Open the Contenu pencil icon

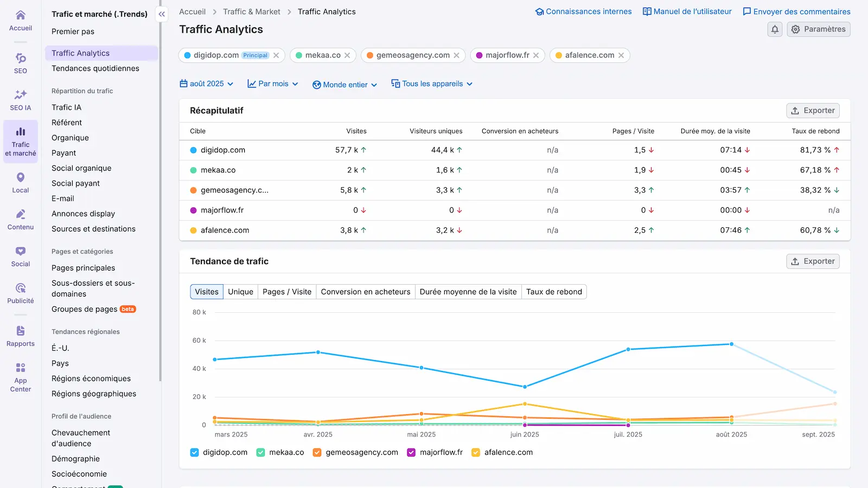21,214
